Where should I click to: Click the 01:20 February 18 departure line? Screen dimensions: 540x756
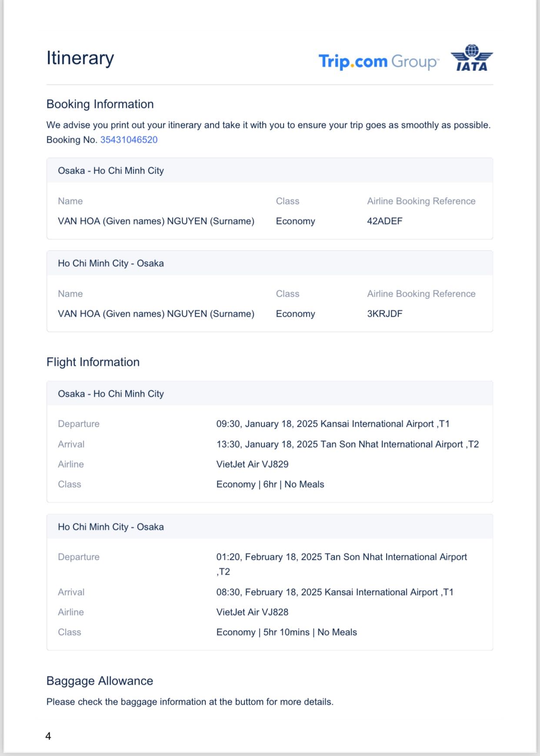pyautogui.click(x=341, y=557)
